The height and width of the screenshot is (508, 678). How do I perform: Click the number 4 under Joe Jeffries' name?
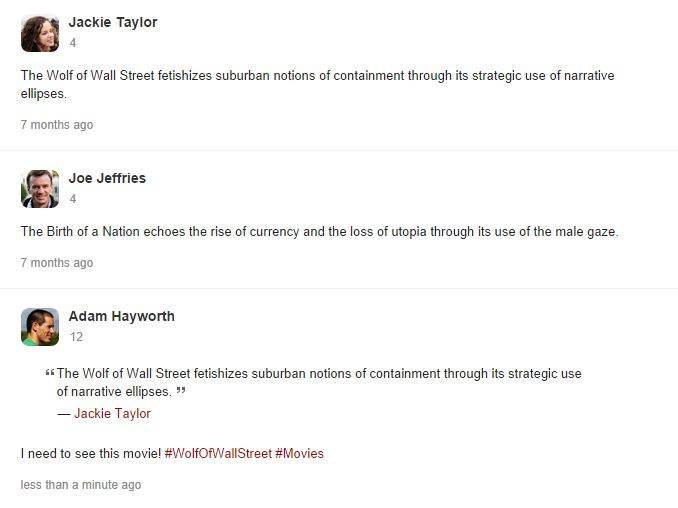73,199
